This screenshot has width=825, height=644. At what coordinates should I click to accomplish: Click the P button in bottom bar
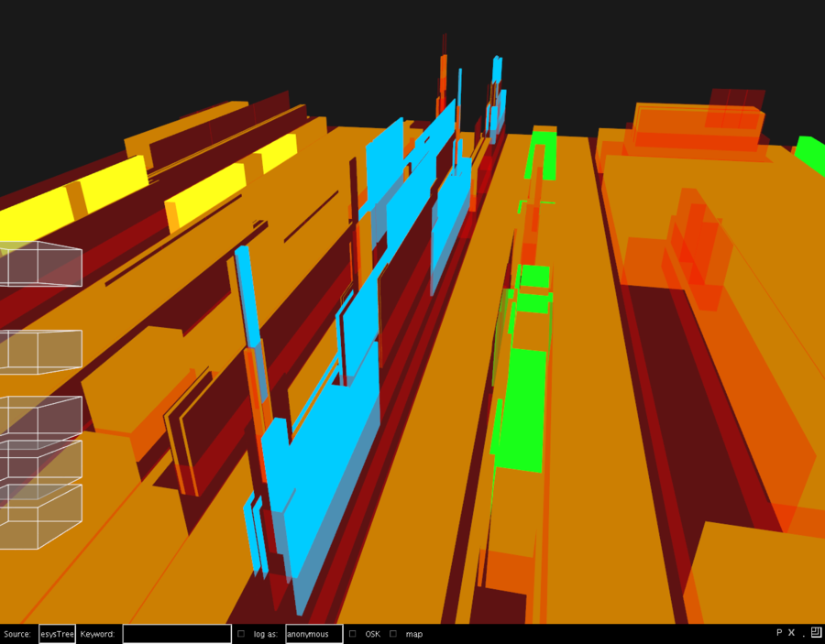click(x=779, y=632)
